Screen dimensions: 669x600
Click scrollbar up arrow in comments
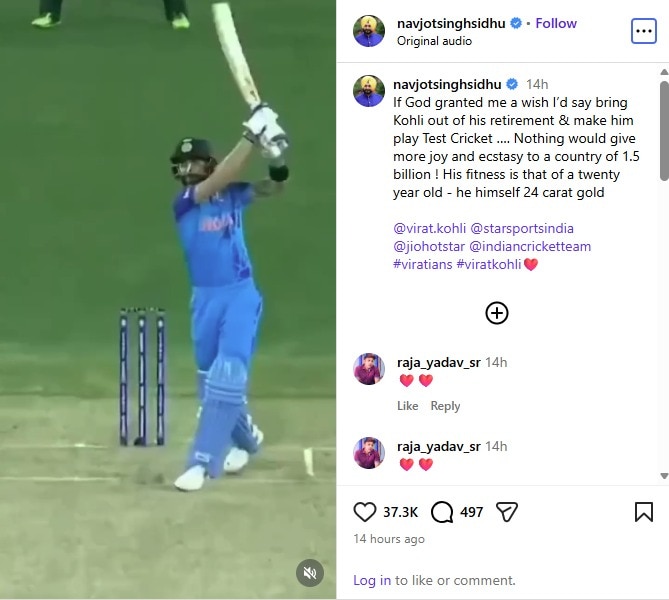[664, 72]
